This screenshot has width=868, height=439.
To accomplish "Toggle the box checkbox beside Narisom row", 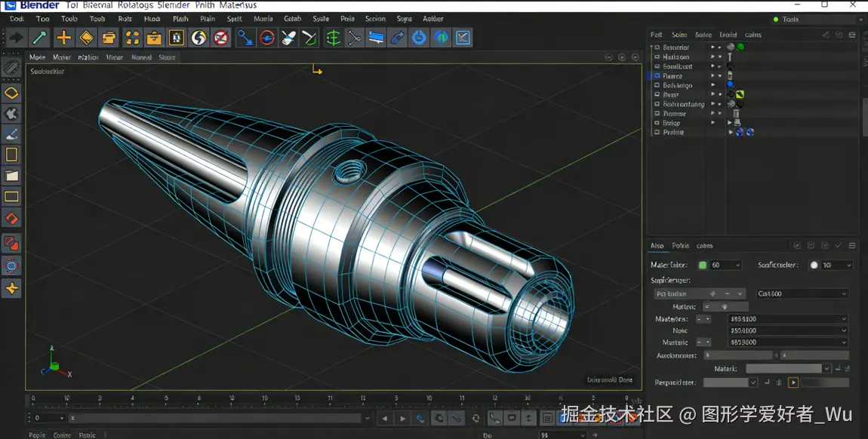I will (657, 57).
